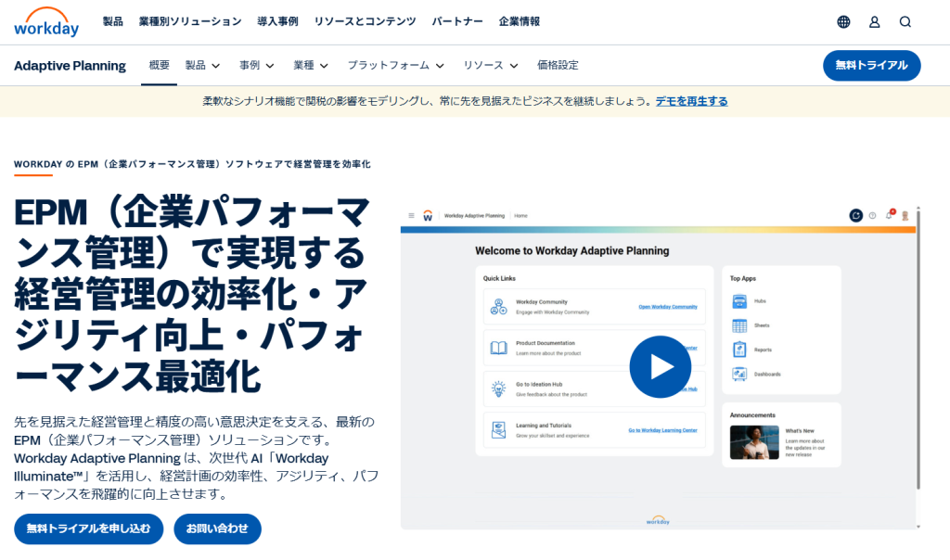Open the 価格設定 page link

coord(558,66)
